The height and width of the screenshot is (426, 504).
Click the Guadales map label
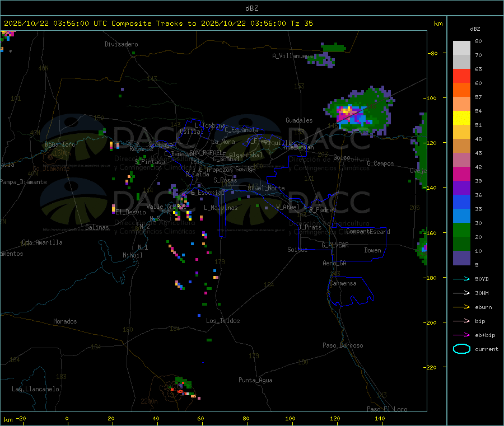click(299, 120)
